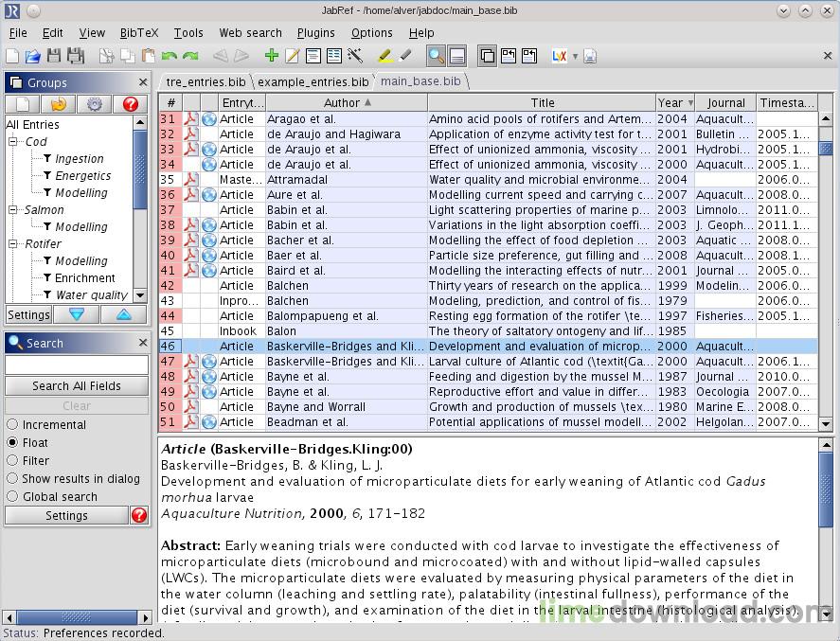Click the Search All Fields button

click(x=77, y=385)
